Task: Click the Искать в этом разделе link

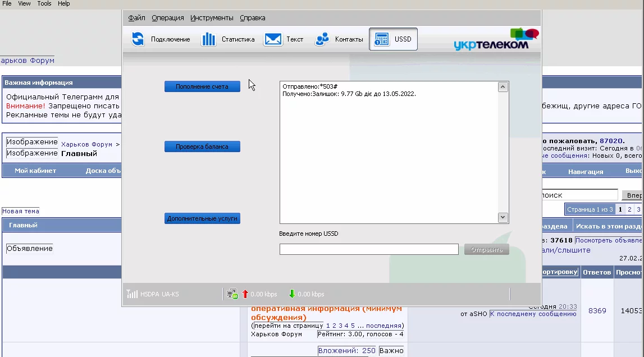Action: pos(609,226)
